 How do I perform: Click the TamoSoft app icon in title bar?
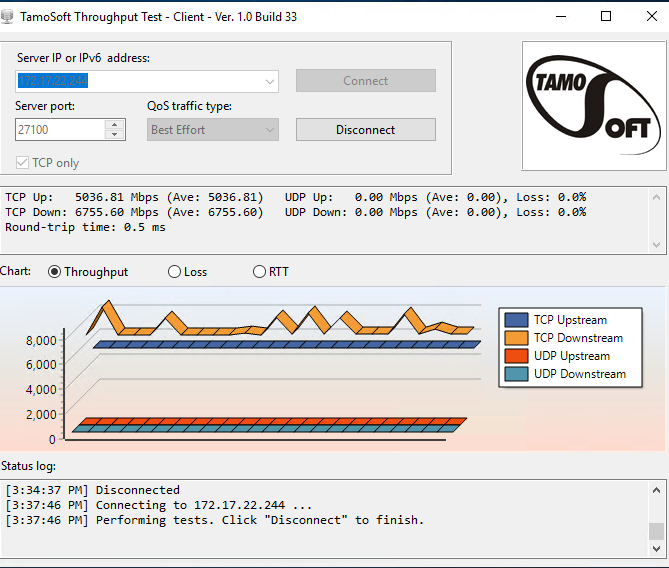[x=6, y=17]
